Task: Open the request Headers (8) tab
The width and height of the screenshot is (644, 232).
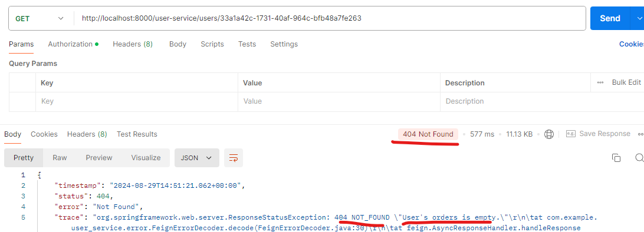Action: coord(133,44)
